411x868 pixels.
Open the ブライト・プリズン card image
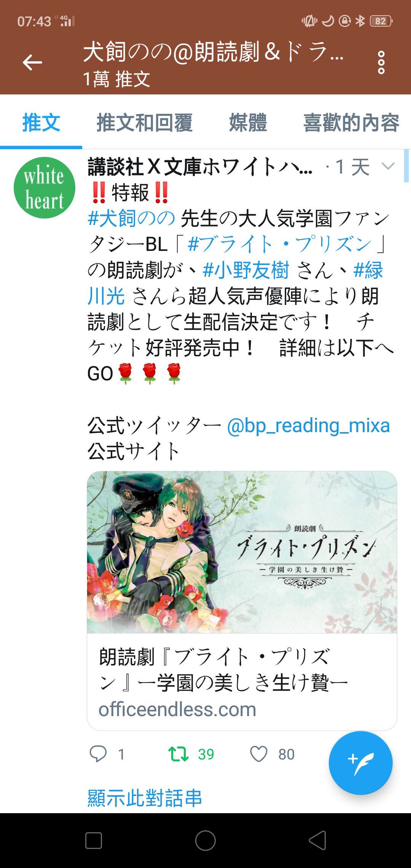pyautogui.click(x=242, y=552)
